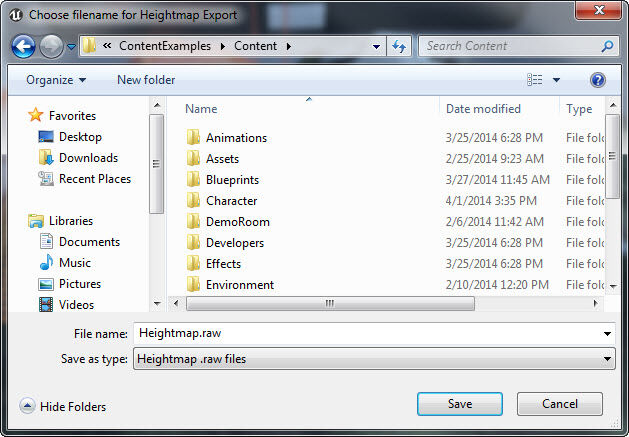Sort by the Type column header
629x437 pixels.
pyautogui.click(x=579, y=109)
